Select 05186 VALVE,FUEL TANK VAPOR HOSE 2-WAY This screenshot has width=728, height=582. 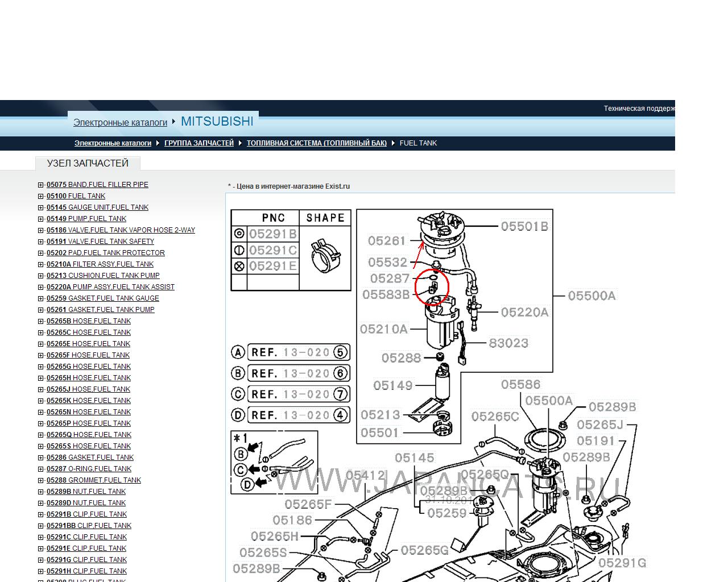click(x=121, y=230)
